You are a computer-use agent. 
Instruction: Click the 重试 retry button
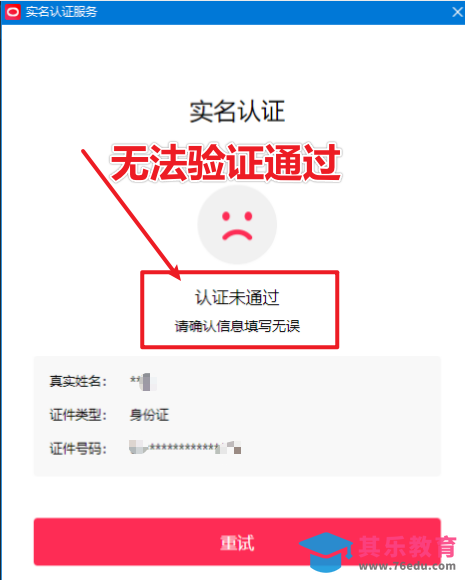(x=237, y=542)
